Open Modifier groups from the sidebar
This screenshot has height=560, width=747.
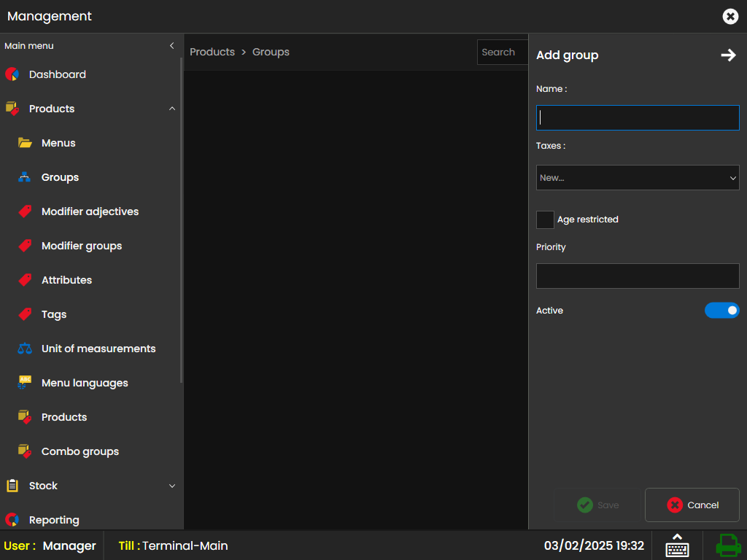[x=82, y=246]
